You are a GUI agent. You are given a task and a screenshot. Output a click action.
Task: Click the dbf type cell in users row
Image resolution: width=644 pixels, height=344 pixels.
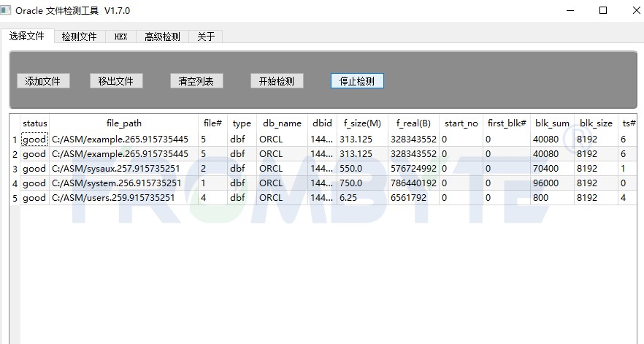242,198
